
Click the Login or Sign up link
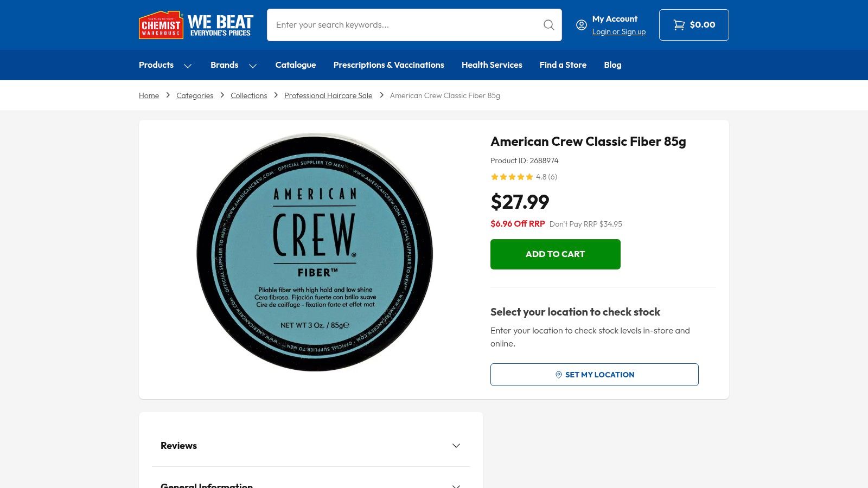[618, 31]
